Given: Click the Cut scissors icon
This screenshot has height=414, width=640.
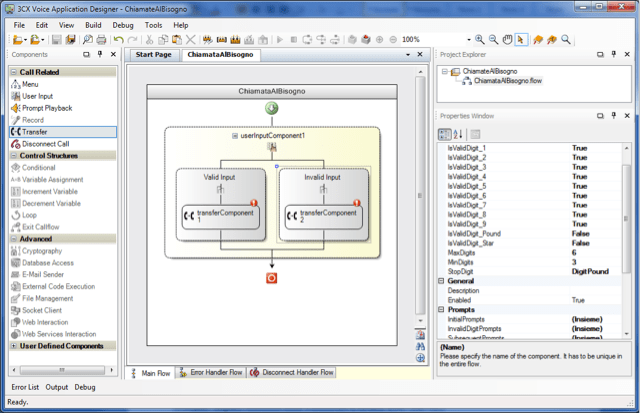Looking at the screenshot, I should point(149,39).
